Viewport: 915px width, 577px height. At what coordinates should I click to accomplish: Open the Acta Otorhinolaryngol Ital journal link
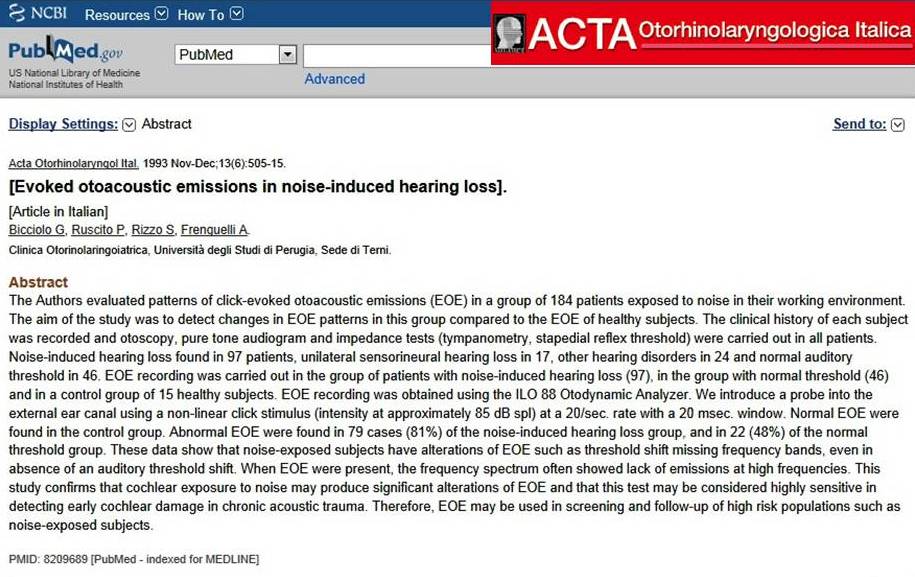coord(74,163)
